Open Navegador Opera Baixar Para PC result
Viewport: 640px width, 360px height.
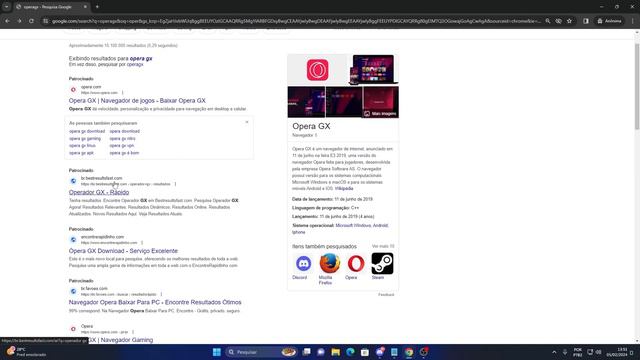tap(155, 302)
